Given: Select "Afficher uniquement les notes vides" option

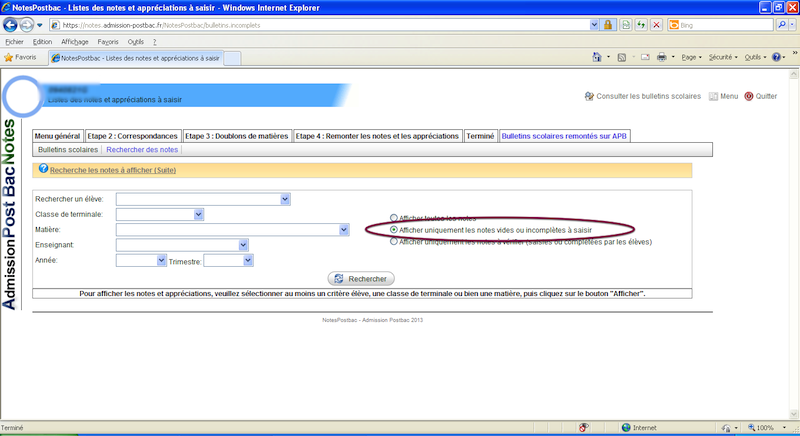Looking at the screenshot, I should click(x=393, y=230).
